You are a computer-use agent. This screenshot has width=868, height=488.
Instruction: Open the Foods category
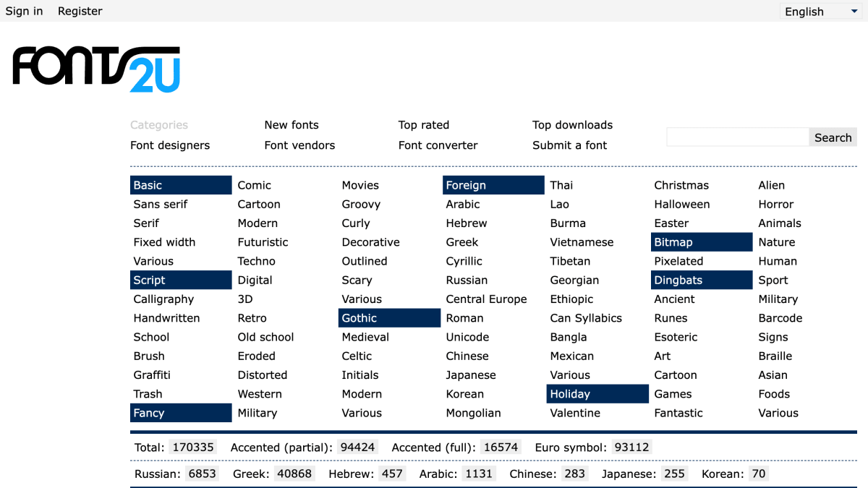774,394
